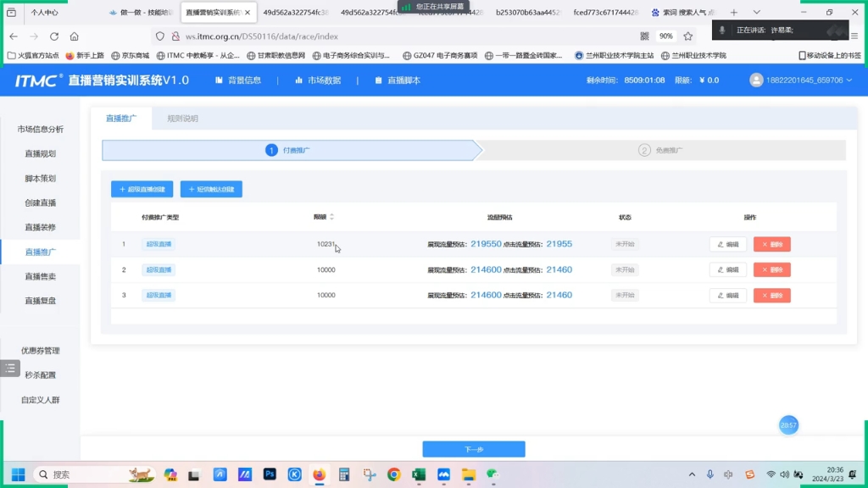
Task: Click the sidebar collapse list icon
Action: tap(10, 368)
